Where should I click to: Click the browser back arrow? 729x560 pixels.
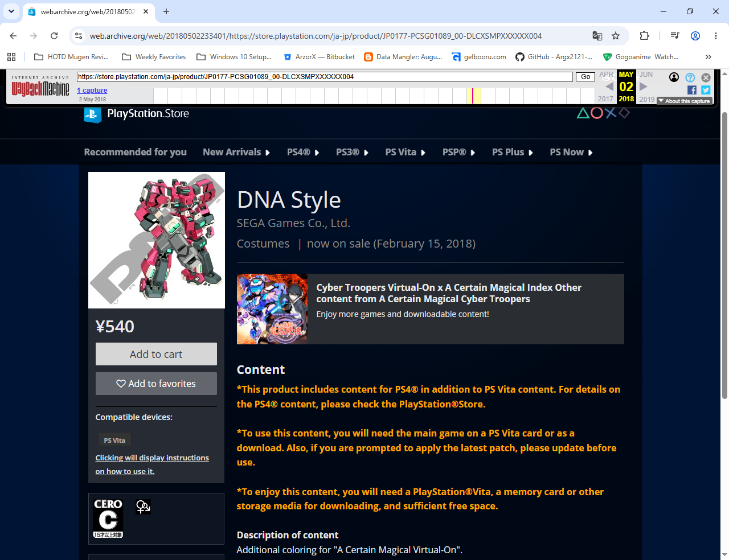pos(13,36)
